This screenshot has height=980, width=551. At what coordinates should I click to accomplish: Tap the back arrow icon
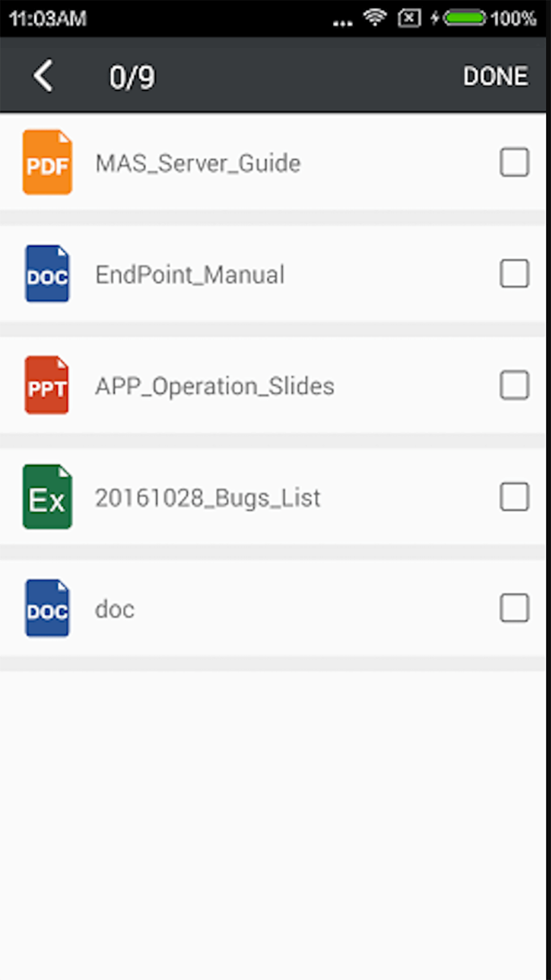pyautogui.click(x=43, y=76)
